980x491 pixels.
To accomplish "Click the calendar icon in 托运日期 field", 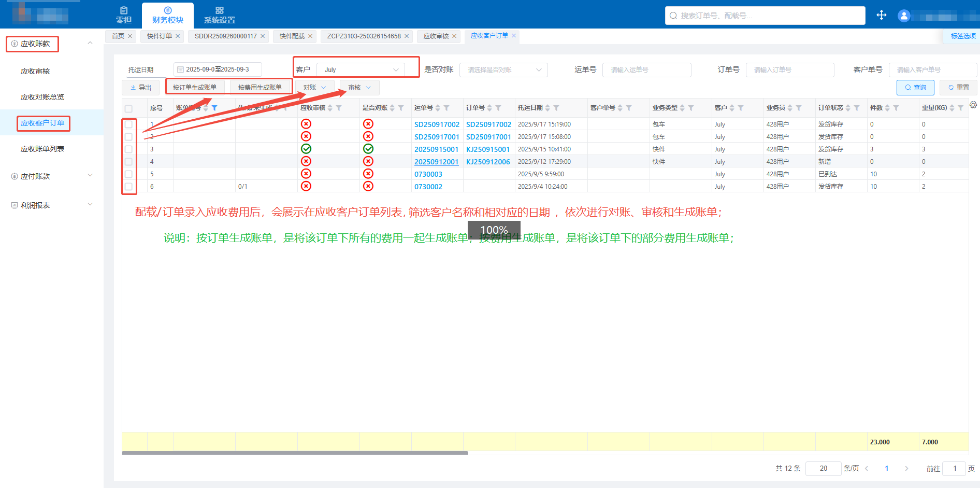I will click(x=180, y=69).
